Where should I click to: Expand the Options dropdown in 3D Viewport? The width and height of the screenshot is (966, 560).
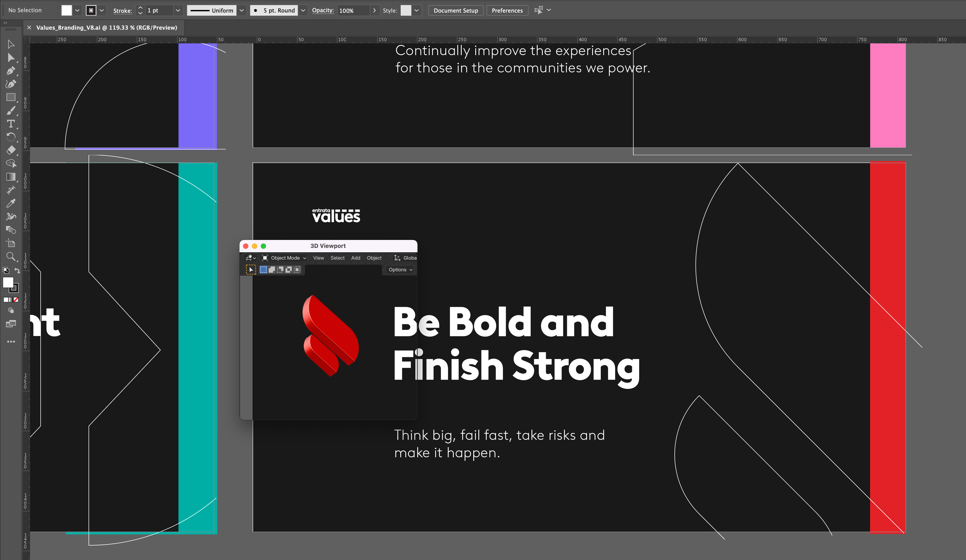pos(400,270)
